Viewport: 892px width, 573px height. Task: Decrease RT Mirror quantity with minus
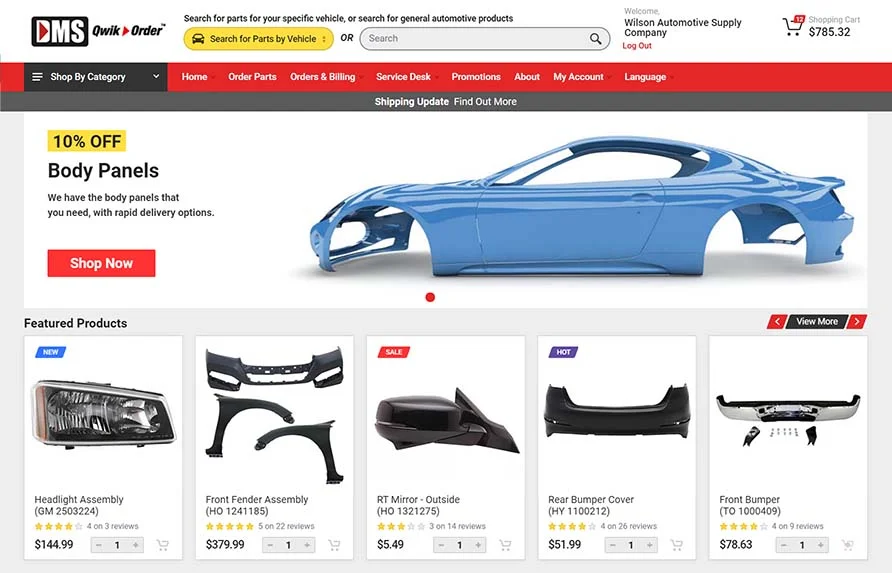(x=441, y=545)
